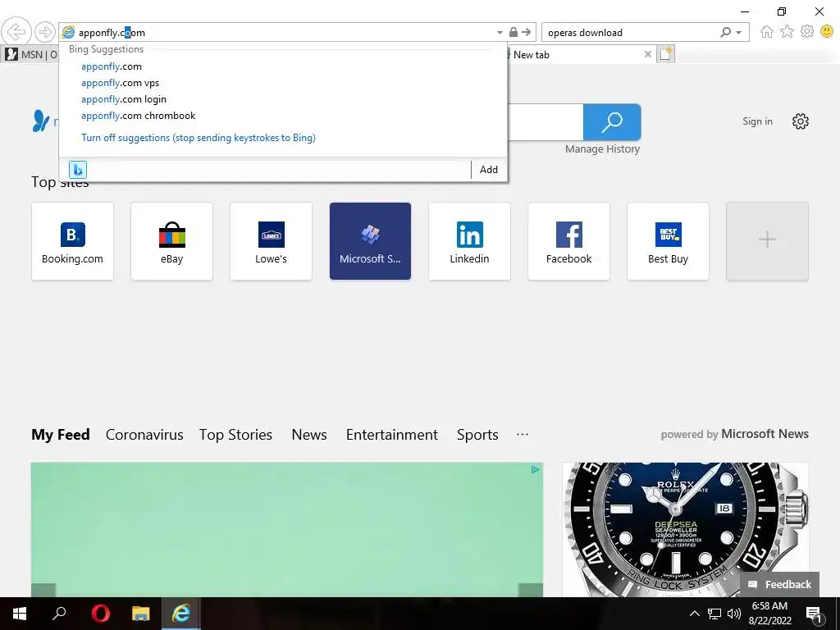Open Windows taskbar search

[x=59, y=614]
